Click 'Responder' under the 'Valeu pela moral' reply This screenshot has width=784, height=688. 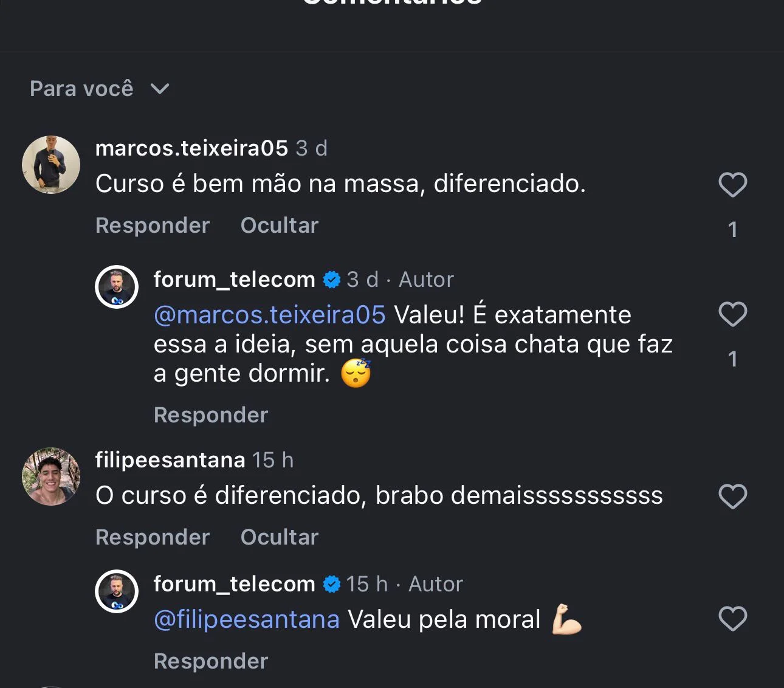[x=210, y=661]
